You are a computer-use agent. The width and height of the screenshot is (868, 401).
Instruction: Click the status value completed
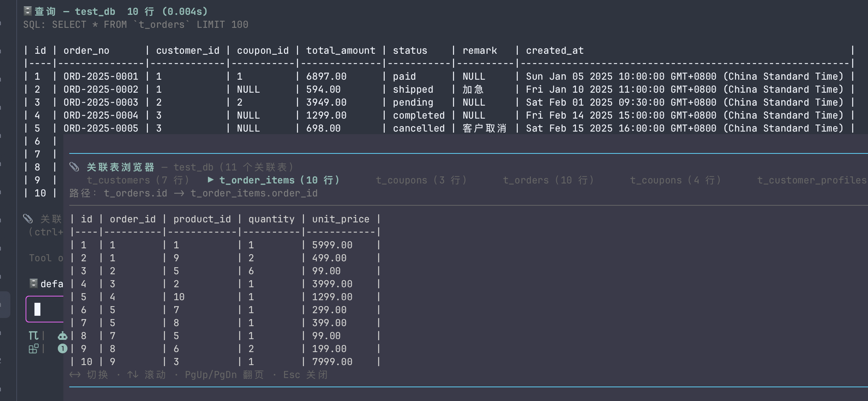point(419,115)
